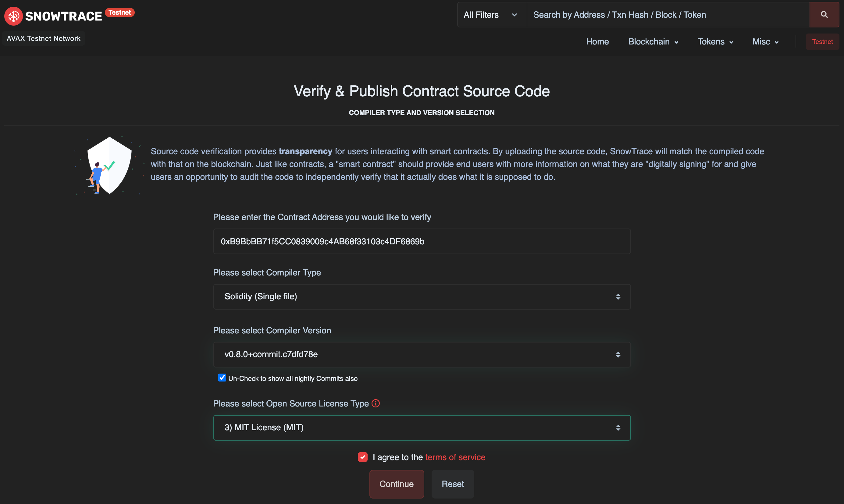Focus the search by address field
844x504 pixels.
coord(668,15)
